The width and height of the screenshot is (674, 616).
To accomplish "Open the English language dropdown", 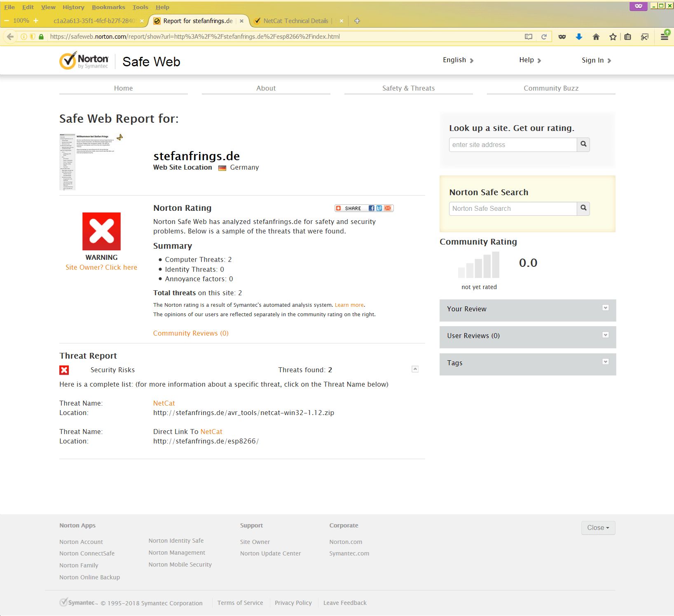I will (458, 60).
